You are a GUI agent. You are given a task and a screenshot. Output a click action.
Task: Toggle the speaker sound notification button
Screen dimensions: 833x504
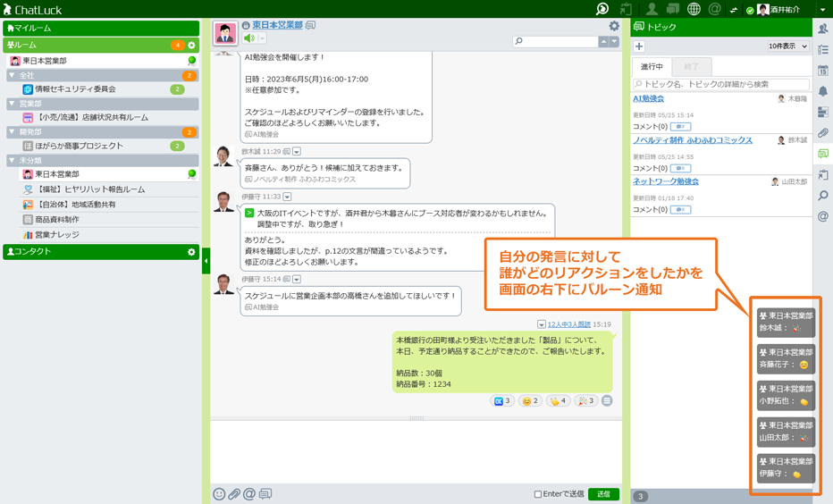pos(249,38)
